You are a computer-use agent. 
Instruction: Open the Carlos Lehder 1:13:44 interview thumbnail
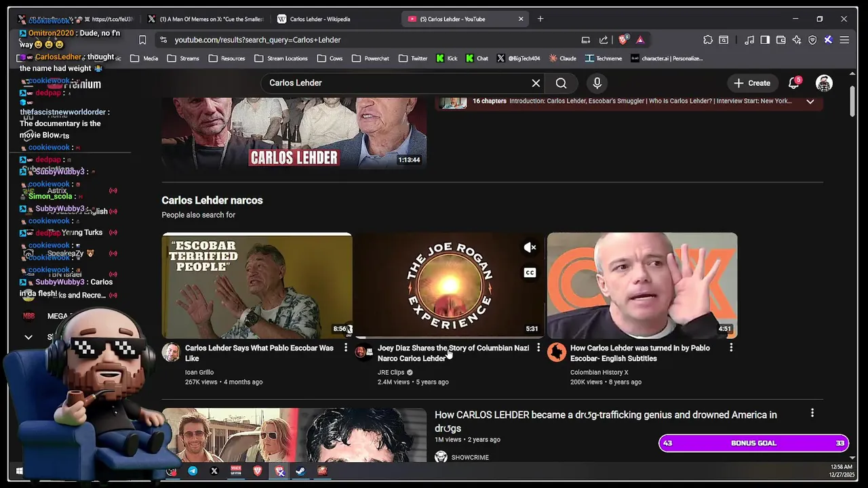(x=294, y=133)
